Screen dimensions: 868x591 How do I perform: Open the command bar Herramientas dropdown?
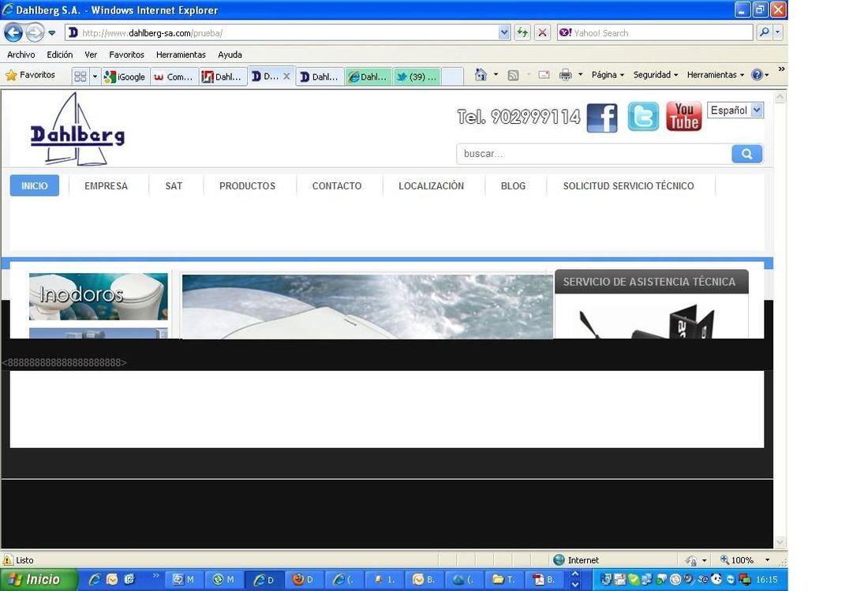[x=715, y=75]
